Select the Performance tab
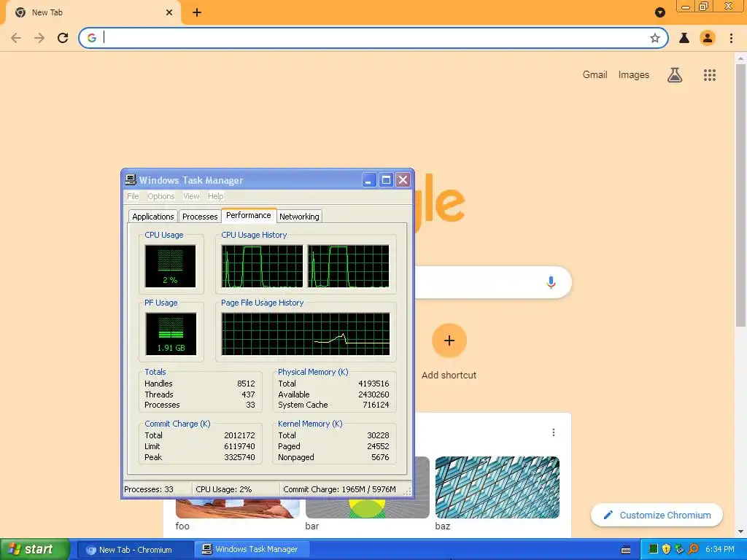 click(248, 215)
